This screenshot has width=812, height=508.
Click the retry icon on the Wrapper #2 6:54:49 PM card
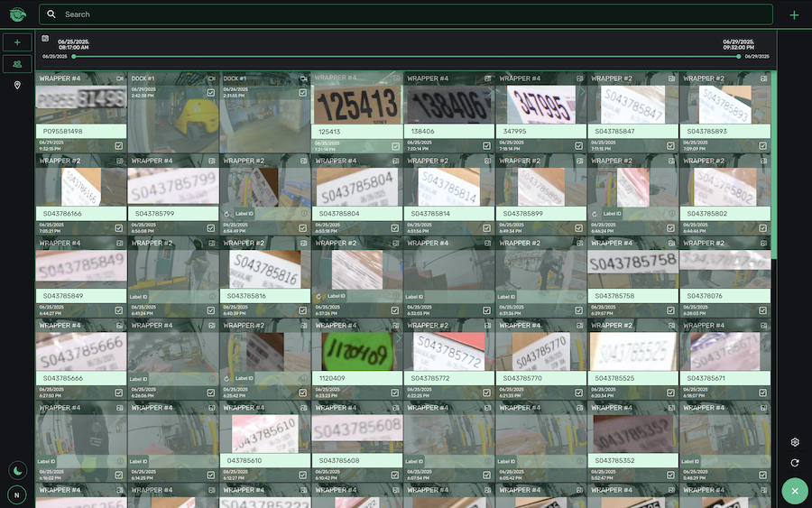point(226,214)
